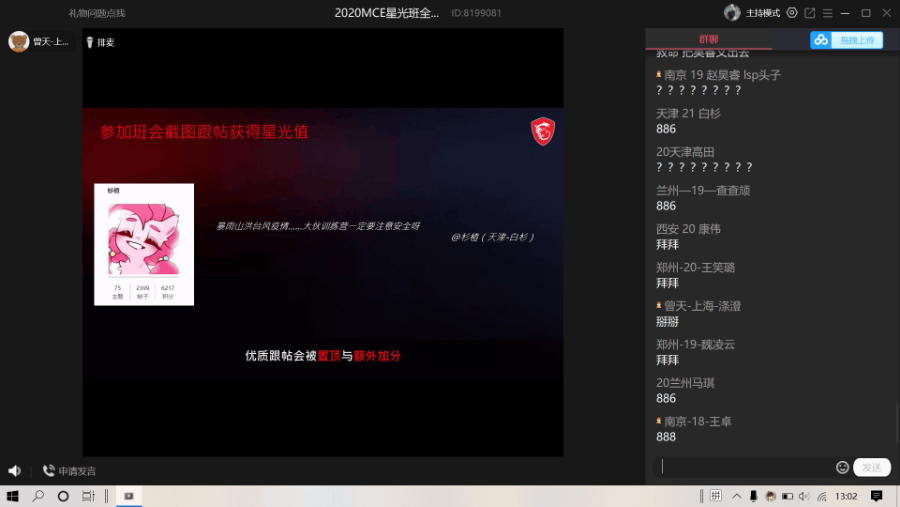The width and height of the screenshot is (900, 507).
Task: Open the 礼物问题点我 link
Action: (x=96, y=13)
